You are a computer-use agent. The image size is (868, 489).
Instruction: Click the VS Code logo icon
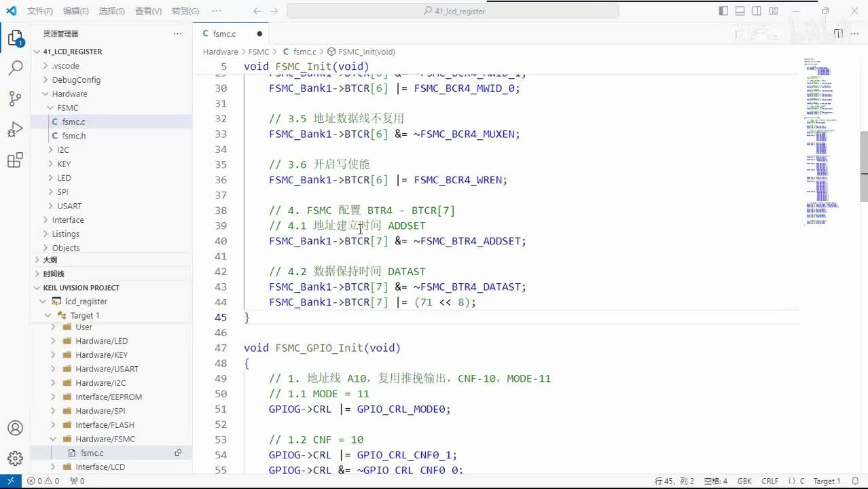[x=11, y=11]
